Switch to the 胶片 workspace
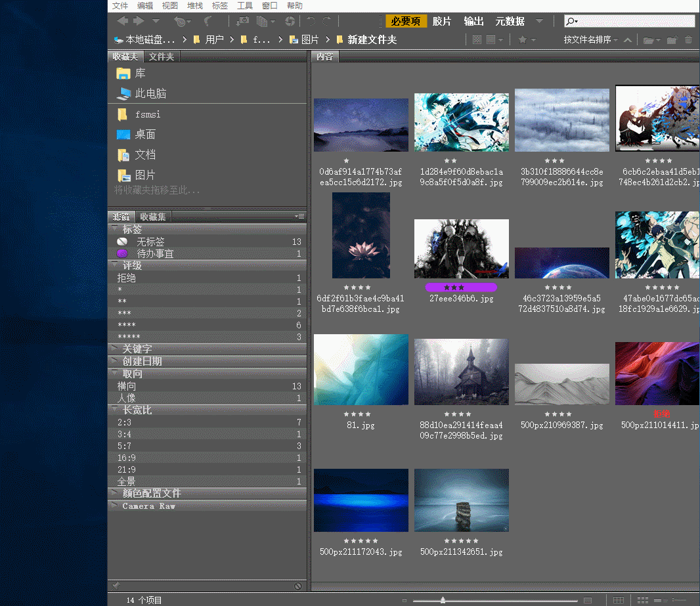The height and width of the screenshot is (606, 700). (x=442, y=22)
